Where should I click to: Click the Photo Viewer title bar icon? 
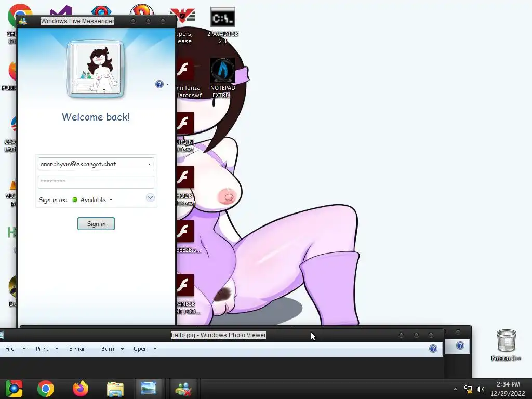click(2, 335)
